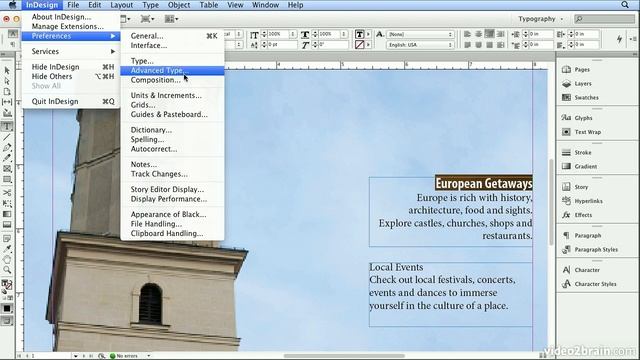Screen dimensions: 640x360
Task: Select the Rectangle Frame tool
Action: [x=7, y=169]
